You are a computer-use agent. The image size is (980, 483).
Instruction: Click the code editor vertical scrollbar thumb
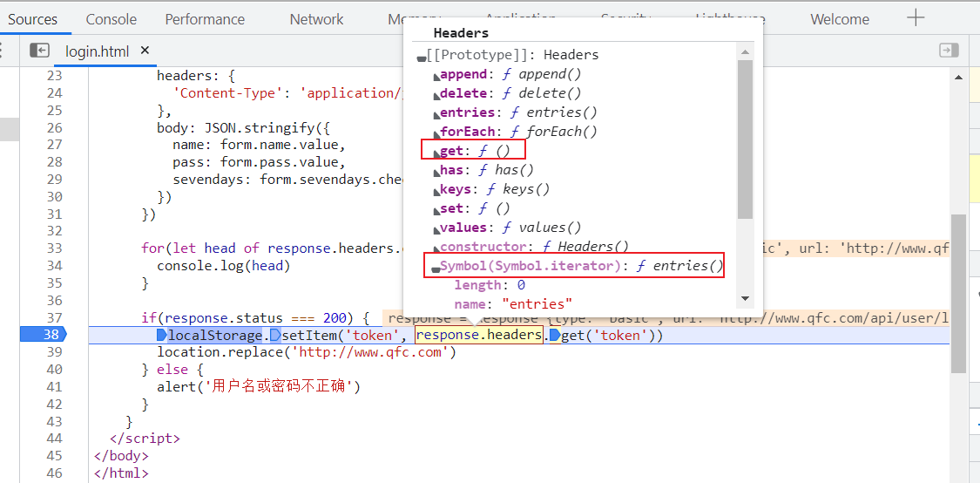coord(959,294)
